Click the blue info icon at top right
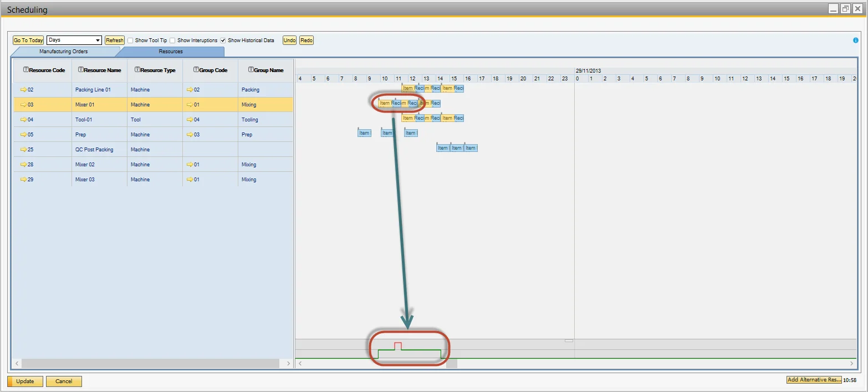 coord(856,40)
